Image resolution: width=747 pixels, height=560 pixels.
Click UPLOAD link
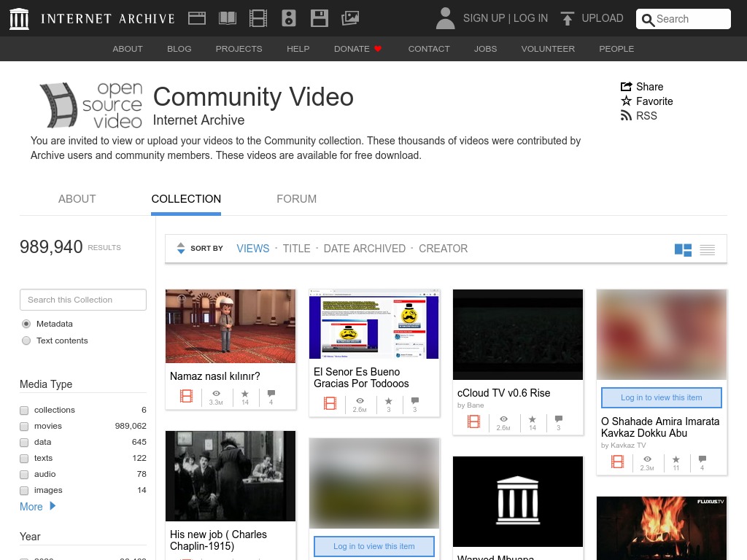click(x=602, y=18)
